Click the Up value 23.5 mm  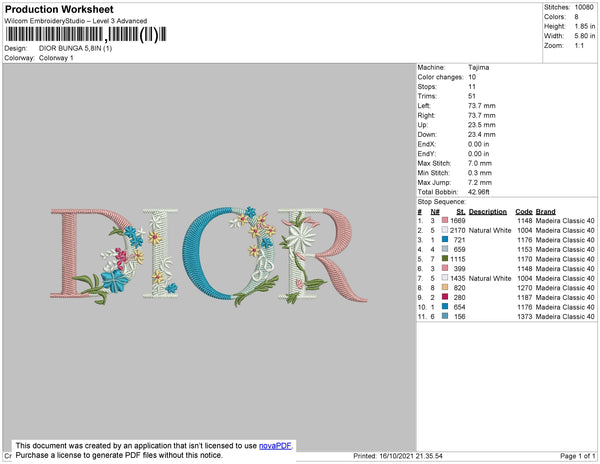click(481, 125)
